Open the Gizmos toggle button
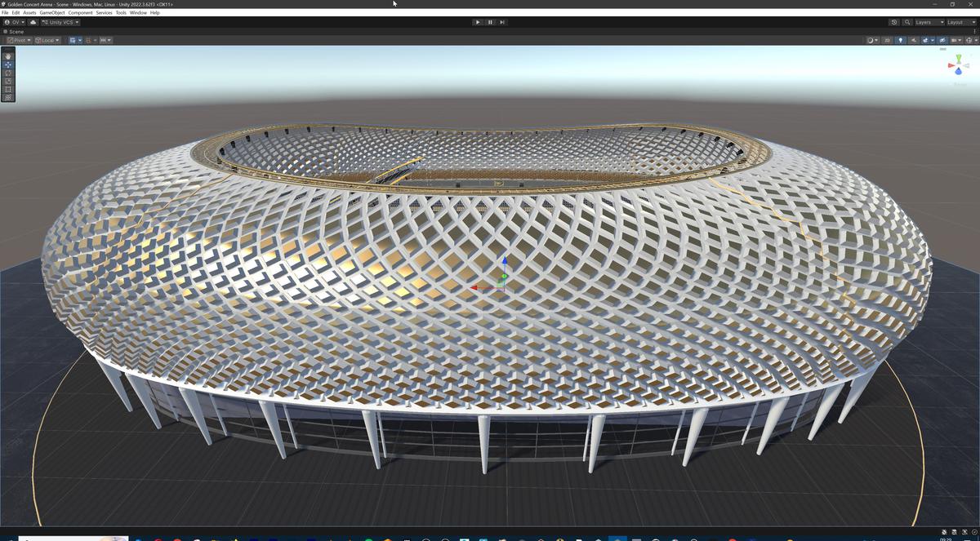 pos(969,40)
